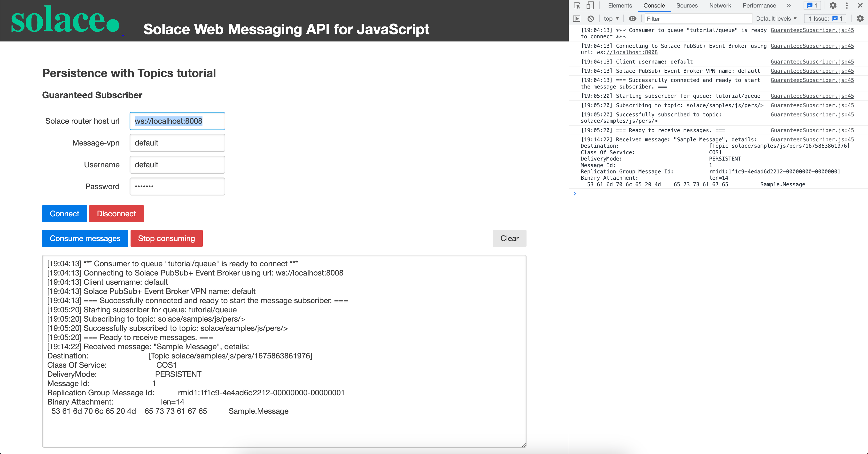The height and width of the screenshot is (454, 868).
Task: Show the console sidebar panel
Action: pyautogui.click(x=577, y=18)
